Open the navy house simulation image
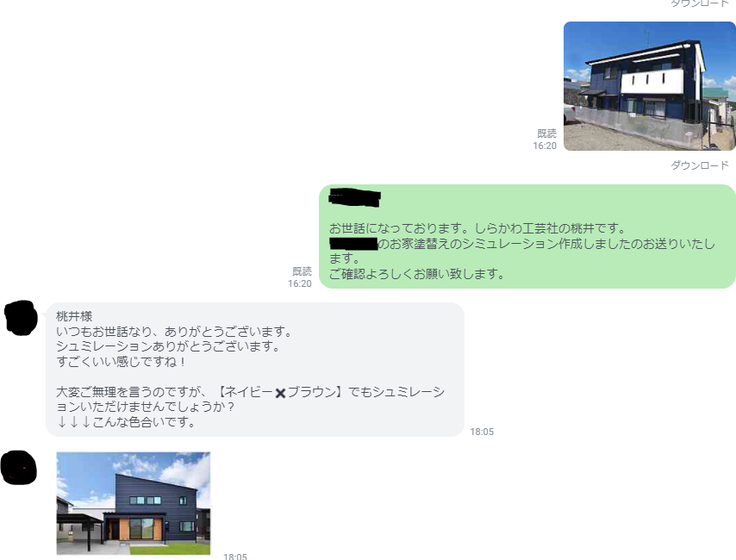This screenshot has width=736, height=560. tap(650, 86)
